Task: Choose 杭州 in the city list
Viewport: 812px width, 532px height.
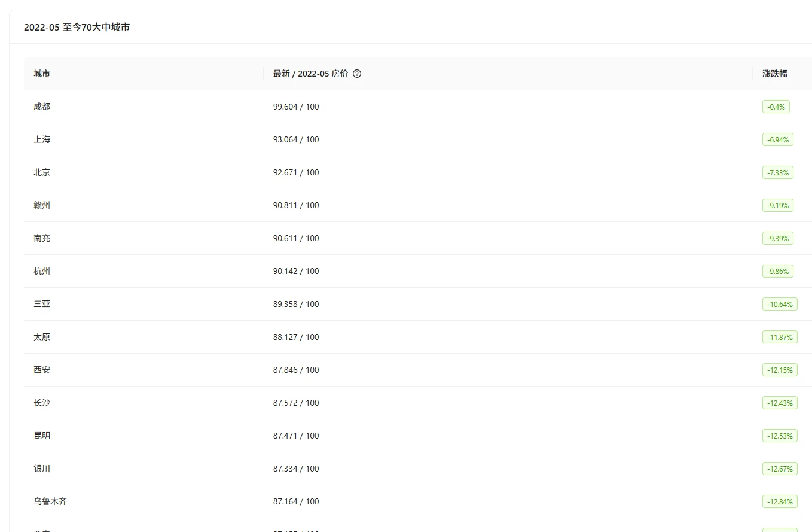Action: point(42,271)
